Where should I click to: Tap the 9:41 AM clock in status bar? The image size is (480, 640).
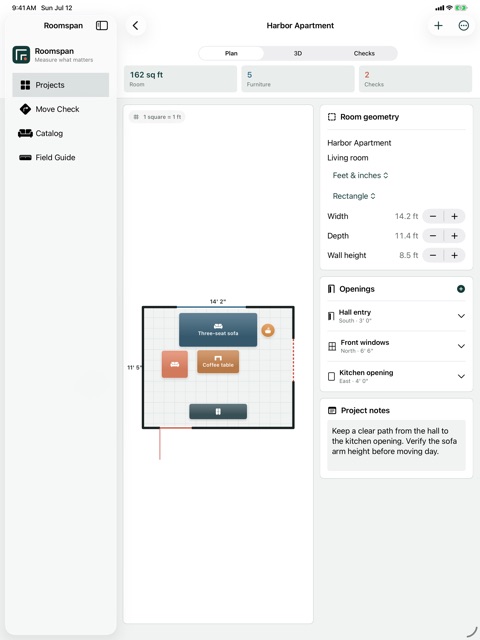coord(24,8)
